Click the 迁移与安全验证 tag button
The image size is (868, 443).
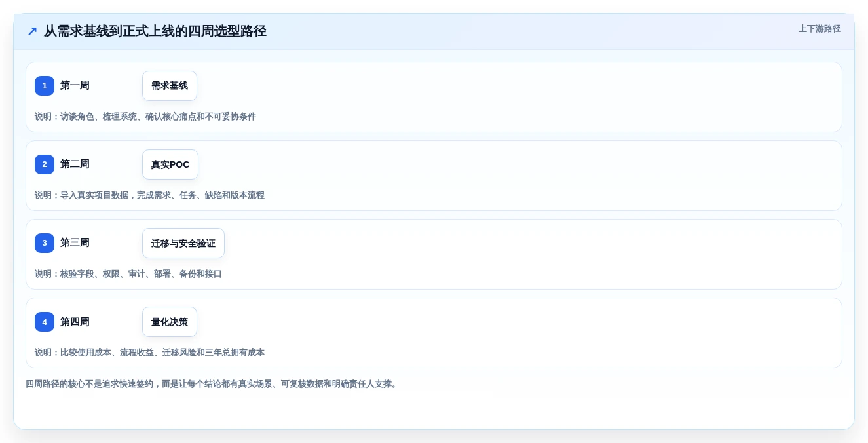pyautogui.click(x=183, y=243)
